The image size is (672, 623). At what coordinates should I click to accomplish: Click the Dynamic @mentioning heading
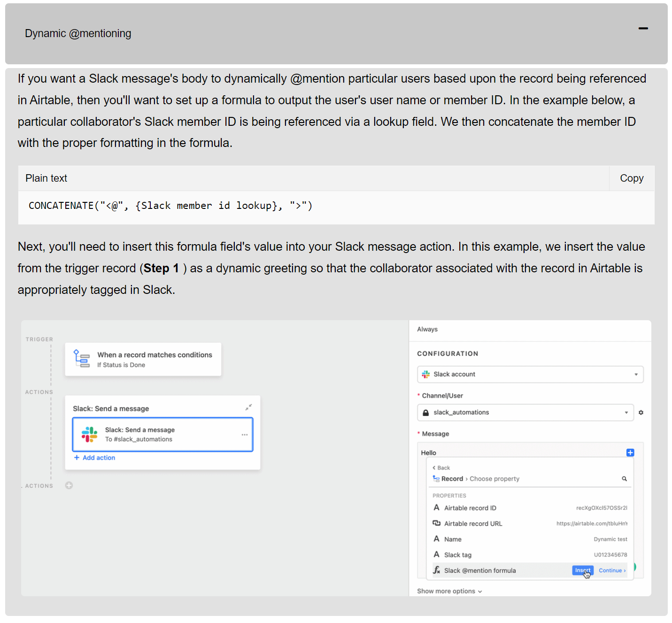(x=78, y=33)
